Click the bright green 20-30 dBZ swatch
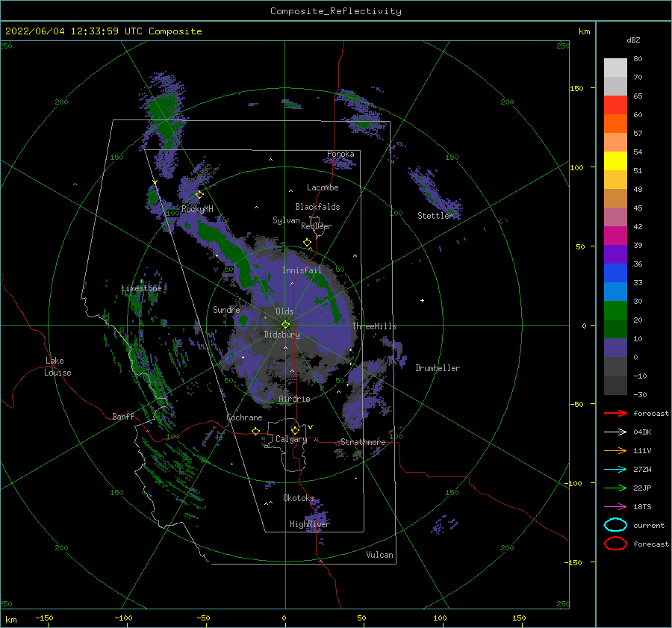 615,311
